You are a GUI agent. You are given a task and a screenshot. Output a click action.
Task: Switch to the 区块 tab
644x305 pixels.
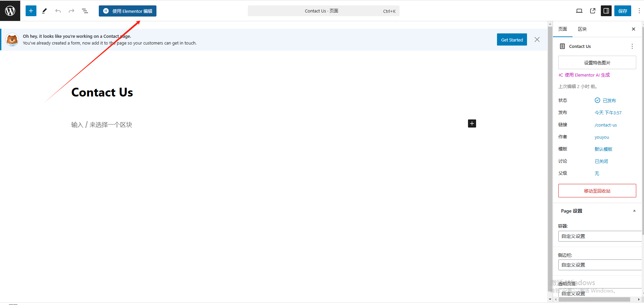[x=582, y=29]
